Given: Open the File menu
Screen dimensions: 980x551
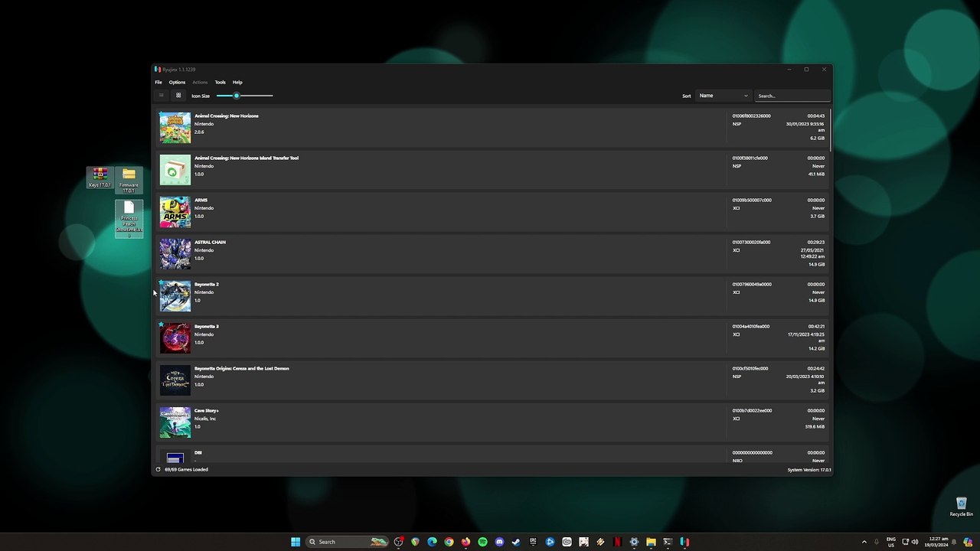Looking at the screenshot, I should (x=158, y=82).
